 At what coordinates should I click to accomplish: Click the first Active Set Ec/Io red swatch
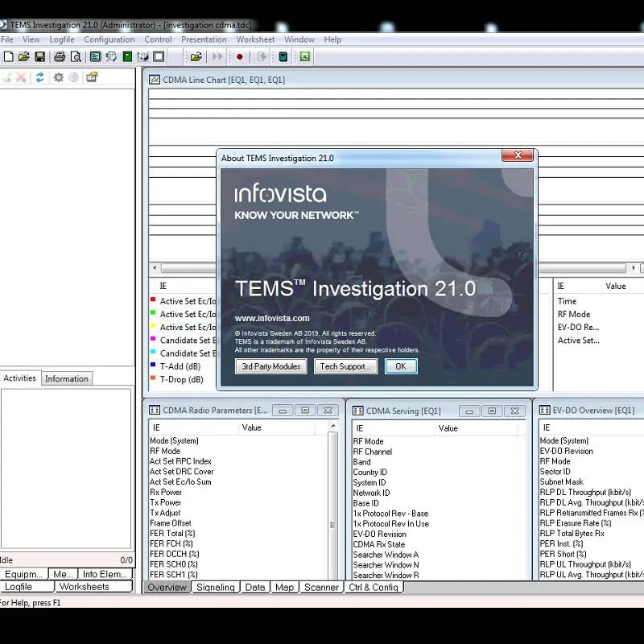click(x=153, y=299)
